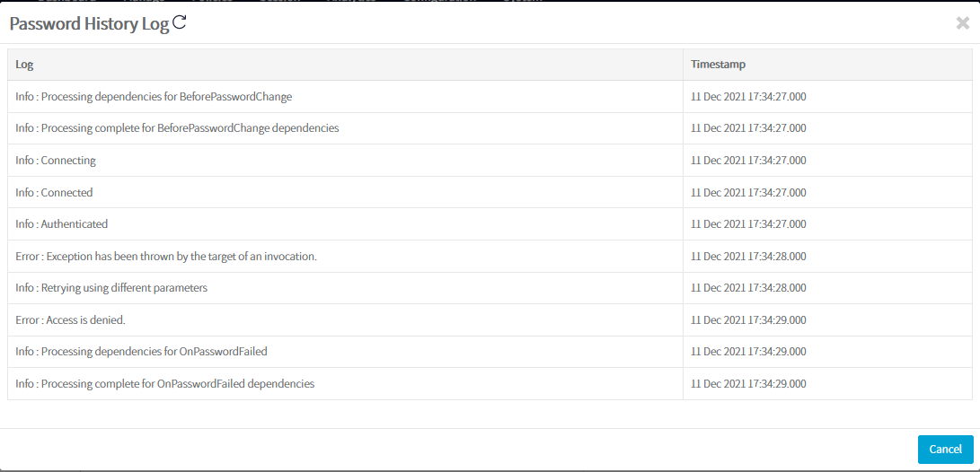The image size is (980, 472).
Task: Click the 'Exception has been thrown' error entry
Action: tap(166, 257)
